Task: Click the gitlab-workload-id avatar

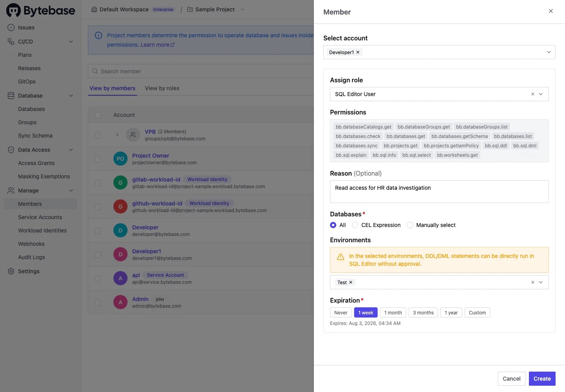Action: click(x=120, y=183)
